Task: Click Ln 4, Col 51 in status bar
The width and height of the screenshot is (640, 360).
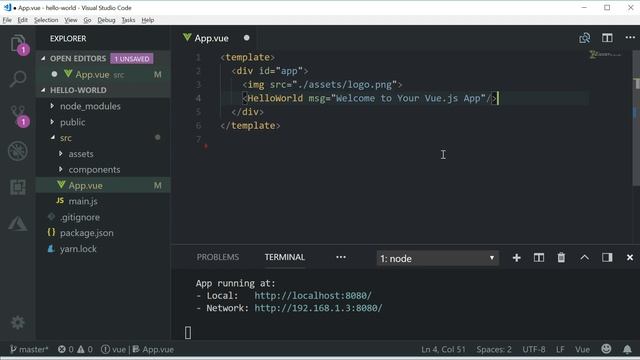Action: [x=443, y=349]
